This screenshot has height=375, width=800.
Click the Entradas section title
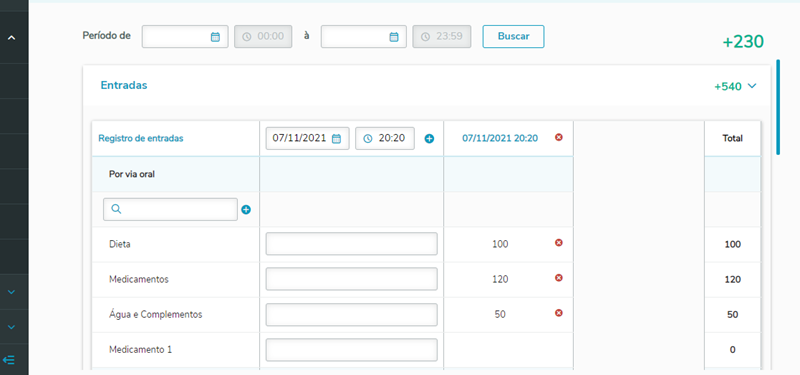[x=124, y=85]
